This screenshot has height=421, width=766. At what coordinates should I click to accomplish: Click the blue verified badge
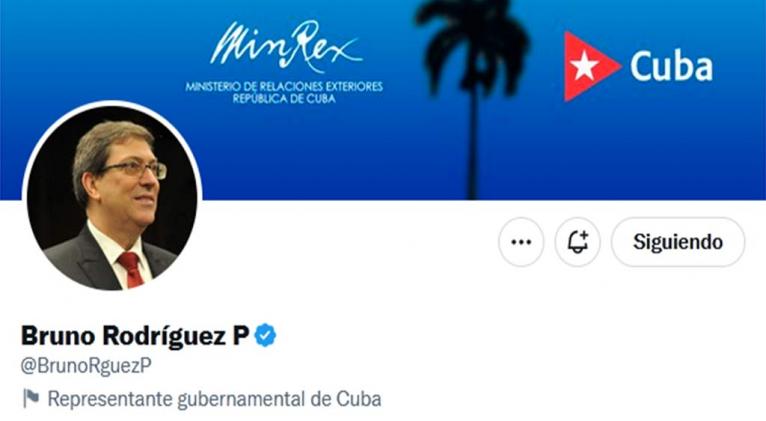point(265,336)
